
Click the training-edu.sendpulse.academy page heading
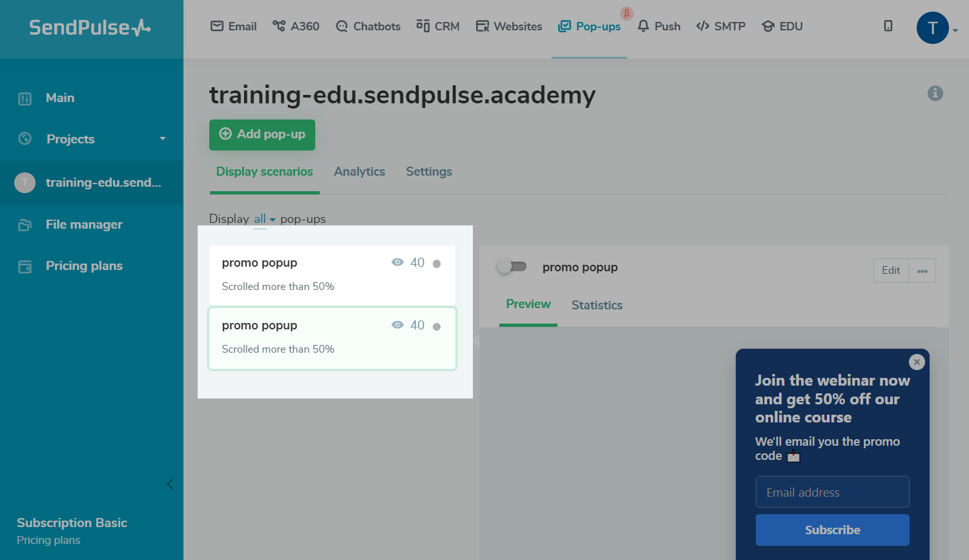point(402,95)
